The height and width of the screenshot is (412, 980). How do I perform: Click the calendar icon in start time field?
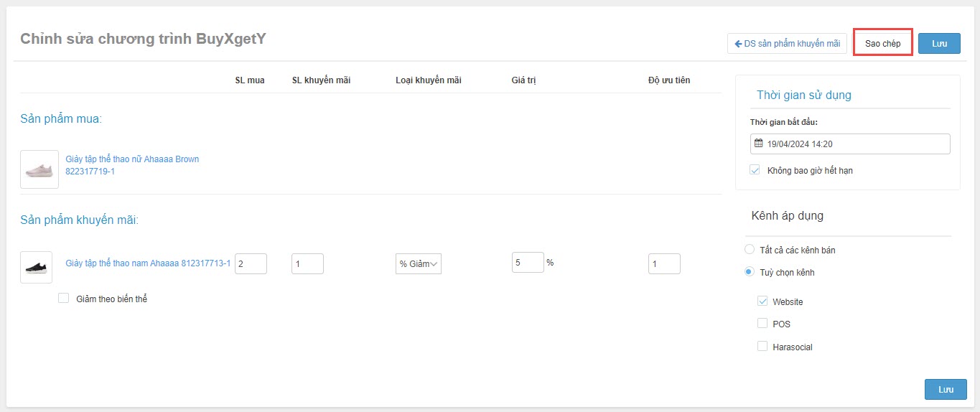click(758, 144)
